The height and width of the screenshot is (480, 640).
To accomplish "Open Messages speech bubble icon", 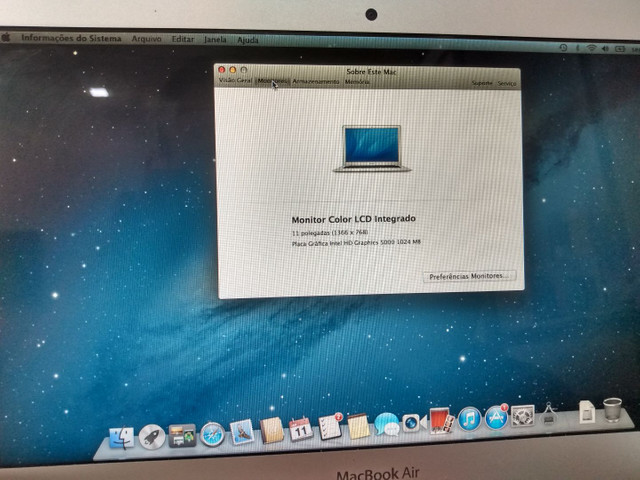I will pyautogui.click(x=387, y=424).
